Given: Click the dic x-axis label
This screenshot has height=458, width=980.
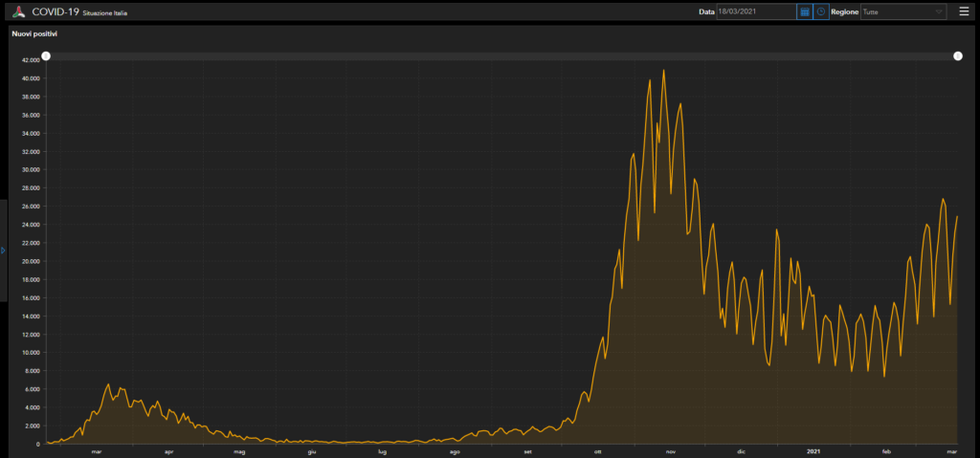Looking at the screenshot, I should click(x=742, y=451).
